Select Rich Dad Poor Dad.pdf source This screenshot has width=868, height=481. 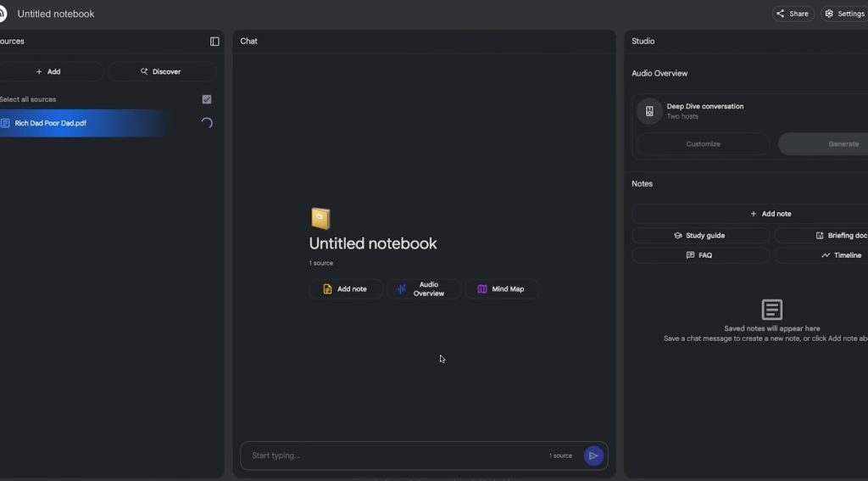[51, 123]
